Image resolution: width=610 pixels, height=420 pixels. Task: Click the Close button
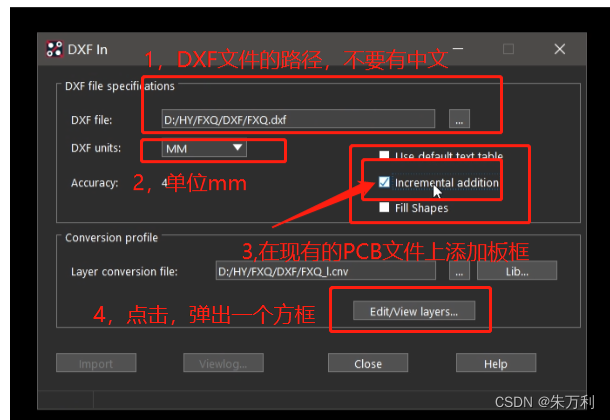[x=368, y=363]
